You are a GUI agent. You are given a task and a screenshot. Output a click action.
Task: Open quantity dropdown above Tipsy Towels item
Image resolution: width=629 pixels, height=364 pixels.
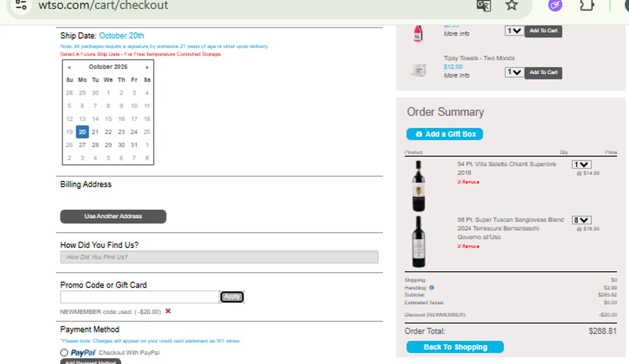[514, 31]
